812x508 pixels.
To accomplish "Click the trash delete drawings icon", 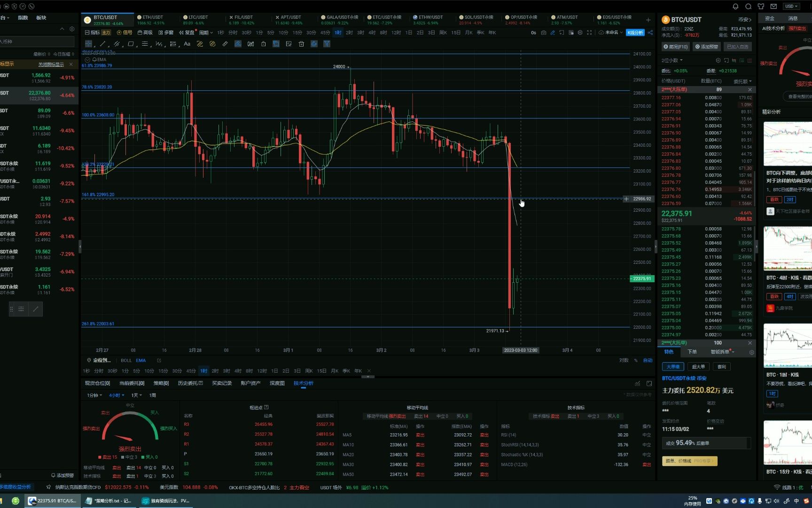I will pyautogui.click(x=301, y=44).
